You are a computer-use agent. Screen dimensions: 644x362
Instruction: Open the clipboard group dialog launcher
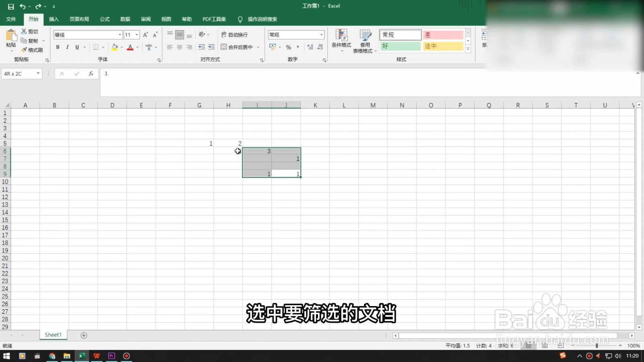(47, 60)
